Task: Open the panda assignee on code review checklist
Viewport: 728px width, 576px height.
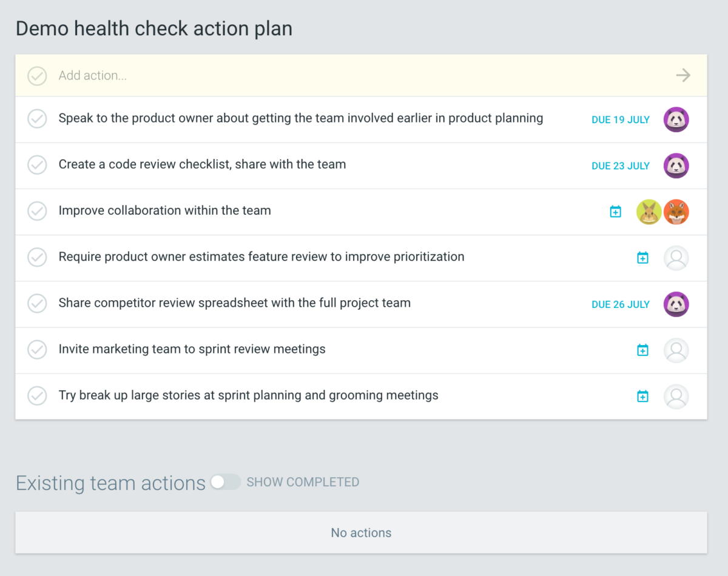Action: (676, 166)
